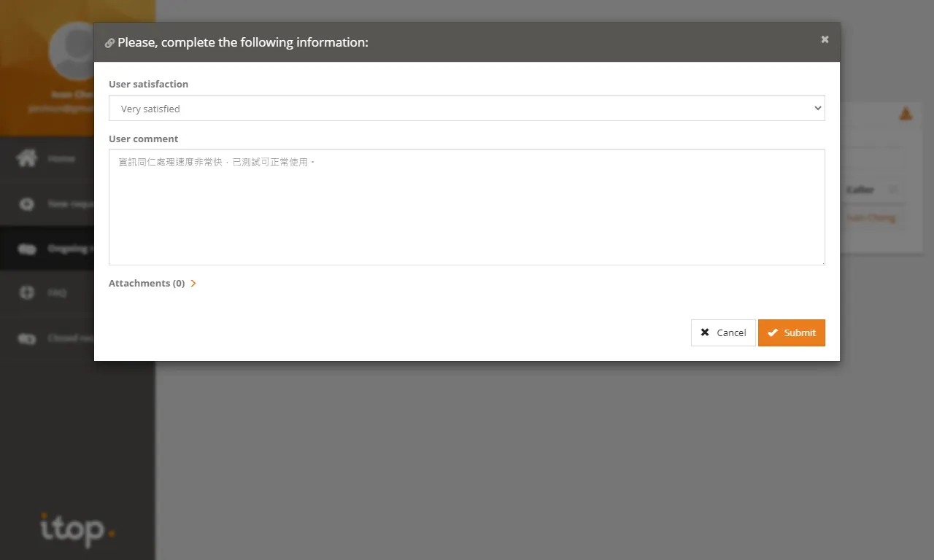
Task: Click the FAQ lifebuoy icon in sidebar
Action: [x=27, y=293]
